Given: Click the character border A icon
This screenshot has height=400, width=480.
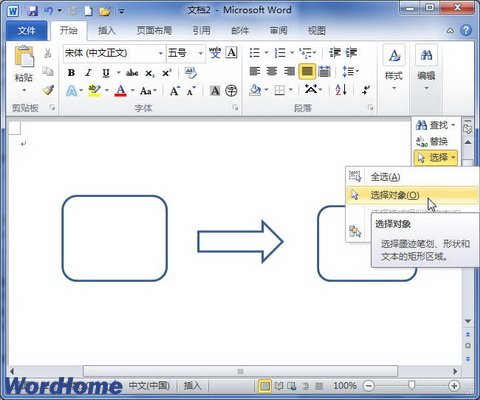Looking at the screenshot, I should [231, 53].
